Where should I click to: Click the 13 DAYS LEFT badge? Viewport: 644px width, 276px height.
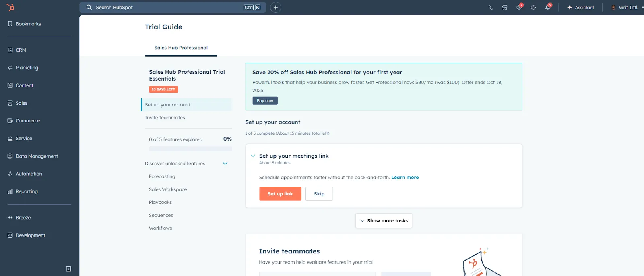(x=163, y=89)
